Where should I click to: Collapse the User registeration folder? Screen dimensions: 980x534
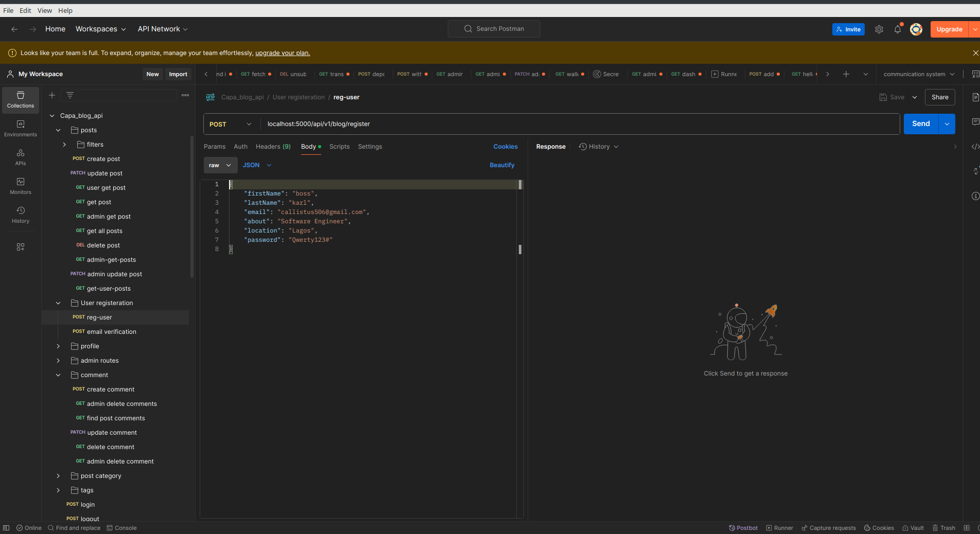58,303
